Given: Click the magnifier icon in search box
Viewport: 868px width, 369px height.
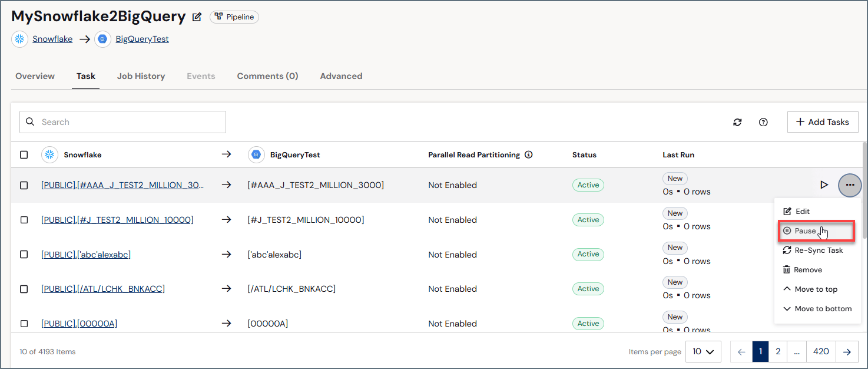Looking at the screenshot, I should (x=31, y=122).
